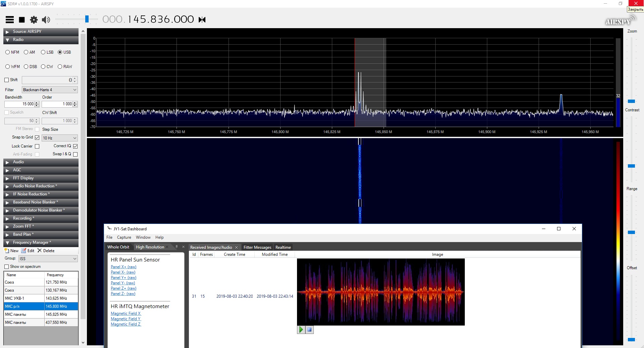The height and width of the screenshot is (348, 644).
Task: Expand the Band Plan panel
Action: coord(41,234)
